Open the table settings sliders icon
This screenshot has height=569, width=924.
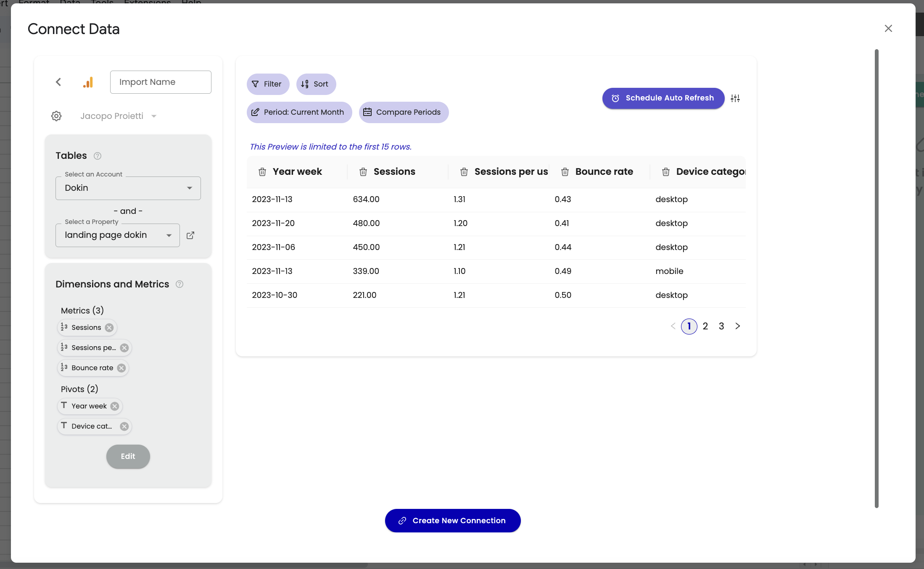click(735, 98)
